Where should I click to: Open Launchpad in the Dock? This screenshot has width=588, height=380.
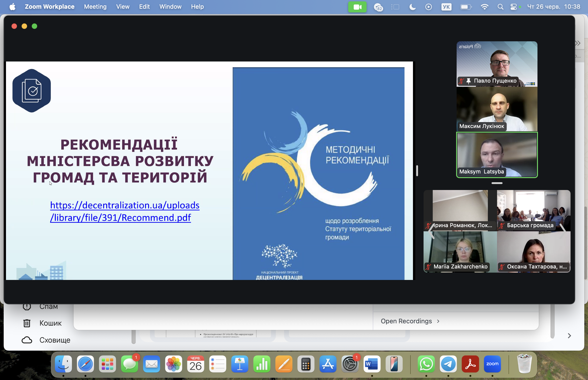tap(107, 364)
